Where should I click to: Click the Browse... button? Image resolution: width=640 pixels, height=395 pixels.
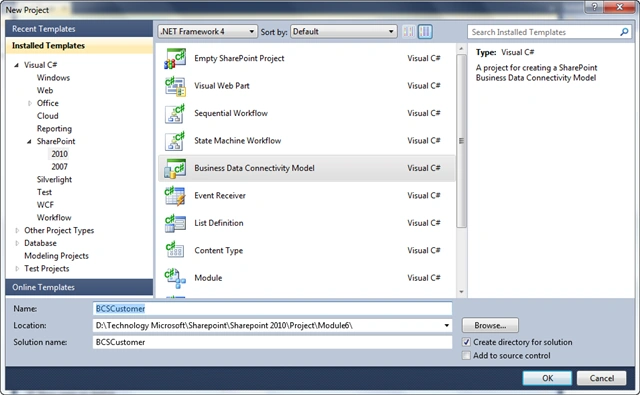[490, 325]
